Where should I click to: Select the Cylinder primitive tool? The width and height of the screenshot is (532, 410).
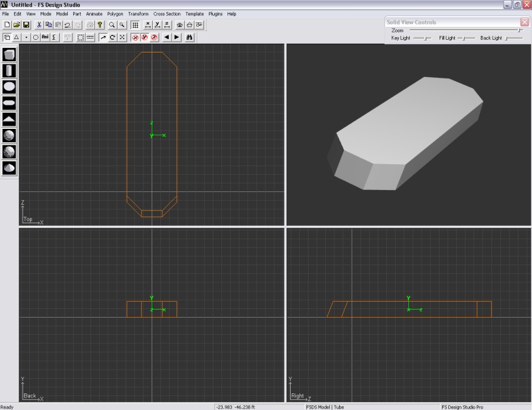(9, 70)
